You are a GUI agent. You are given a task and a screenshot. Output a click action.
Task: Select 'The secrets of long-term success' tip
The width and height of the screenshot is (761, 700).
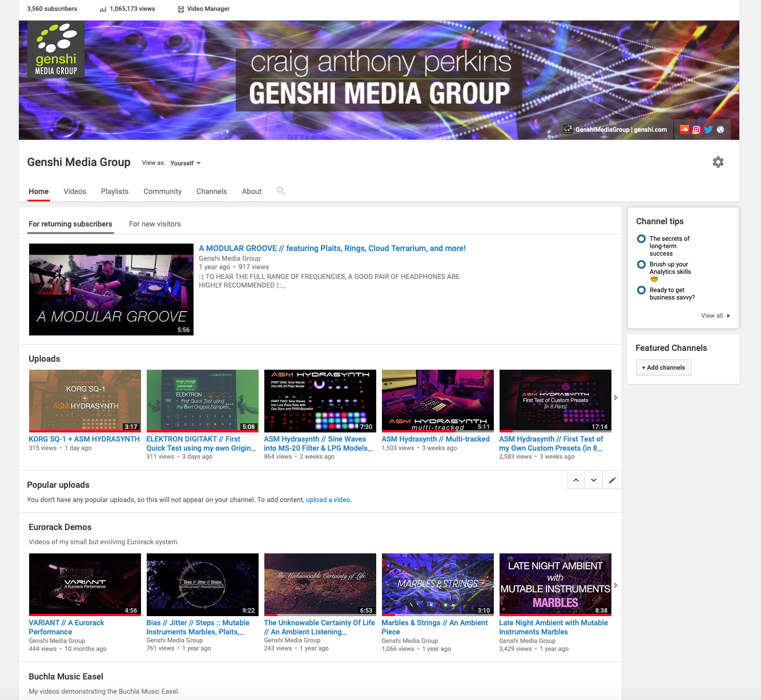tap(669, 246)
